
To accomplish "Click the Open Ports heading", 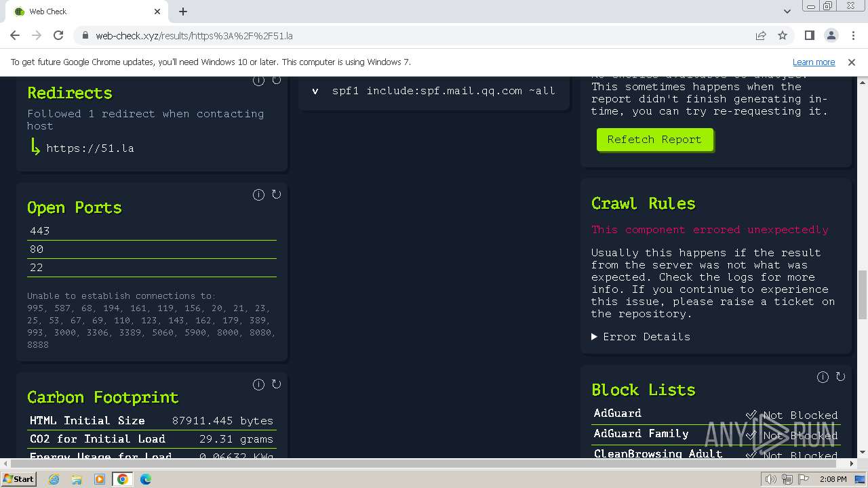I will coord(75,208).
